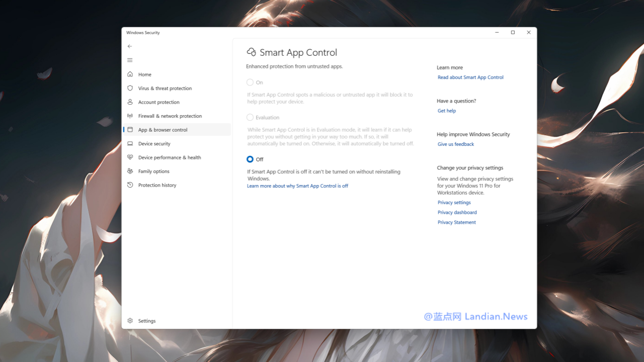Click the Change your privacy settings heading
The width and height of the screenshot is (644, 362).
470,168
